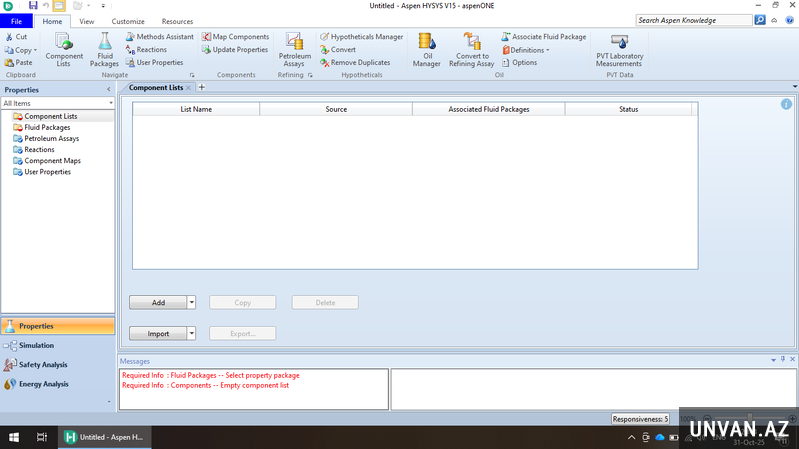Open PVT Laboratory Measurements
799x449 pixels.
pyautogui.click(x=619, y=48)
